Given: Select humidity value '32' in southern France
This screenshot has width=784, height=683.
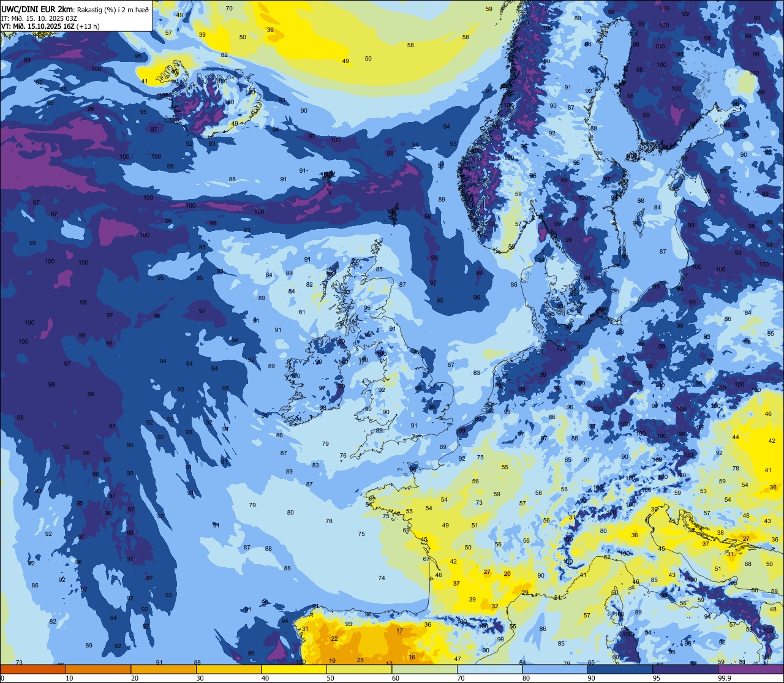Looking at the screenshot, I should click(495, 606).
